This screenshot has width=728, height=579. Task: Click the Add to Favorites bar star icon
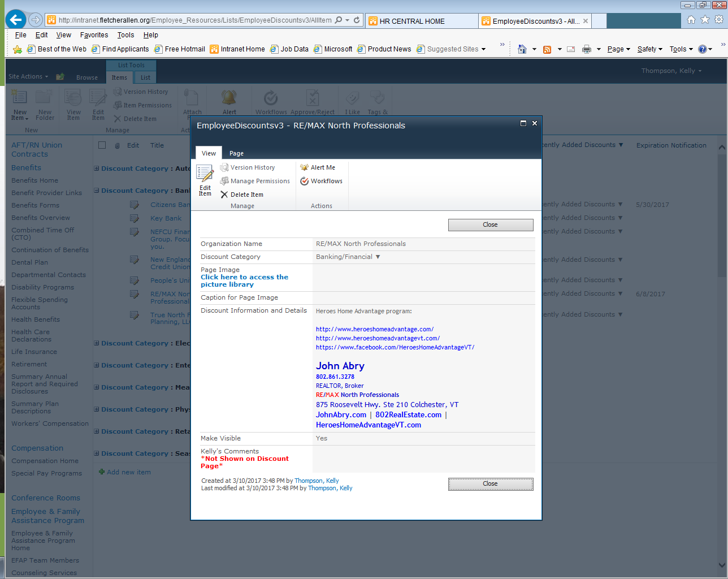[18, 49]
